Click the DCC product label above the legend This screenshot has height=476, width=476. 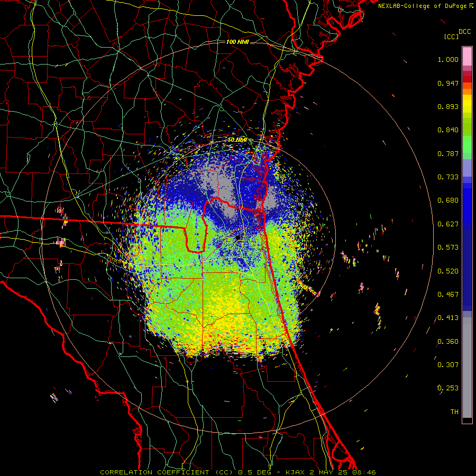click(465, 32)
